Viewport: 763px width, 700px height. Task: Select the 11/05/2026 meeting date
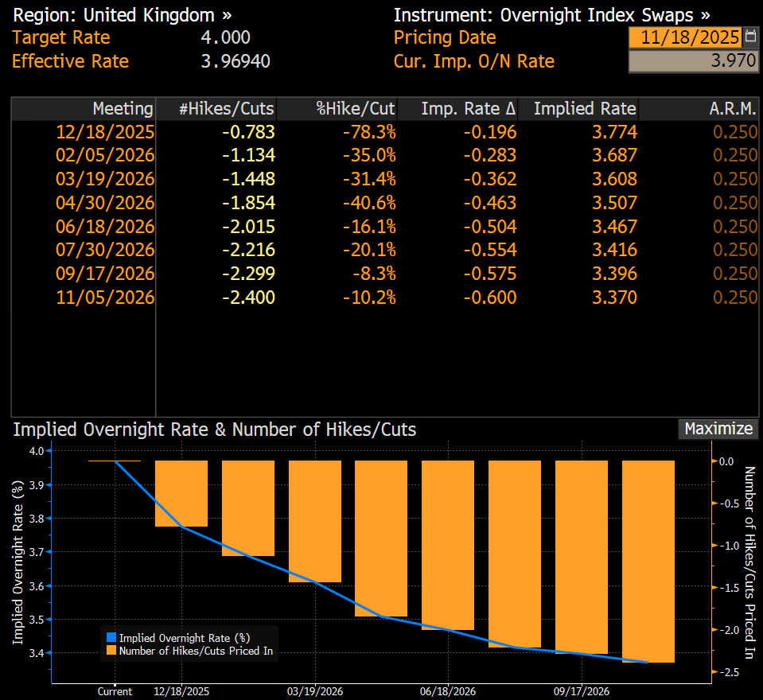[x=105, y=297]
